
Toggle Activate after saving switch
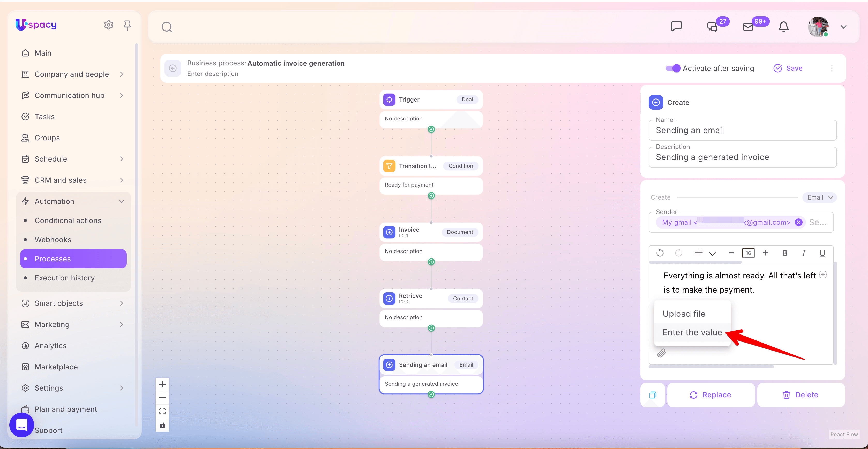[x=673, y=69]
